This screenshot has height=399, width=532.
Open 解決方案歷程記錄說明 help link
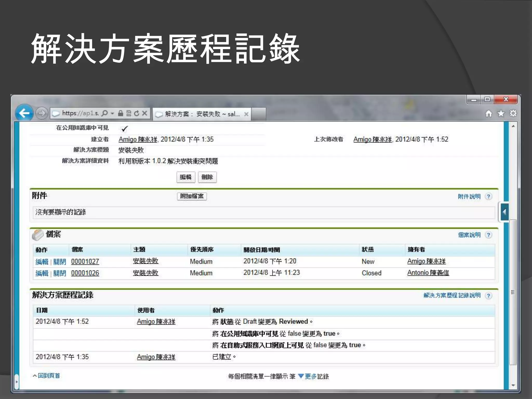pyautogui.click(x=452, y=295)
